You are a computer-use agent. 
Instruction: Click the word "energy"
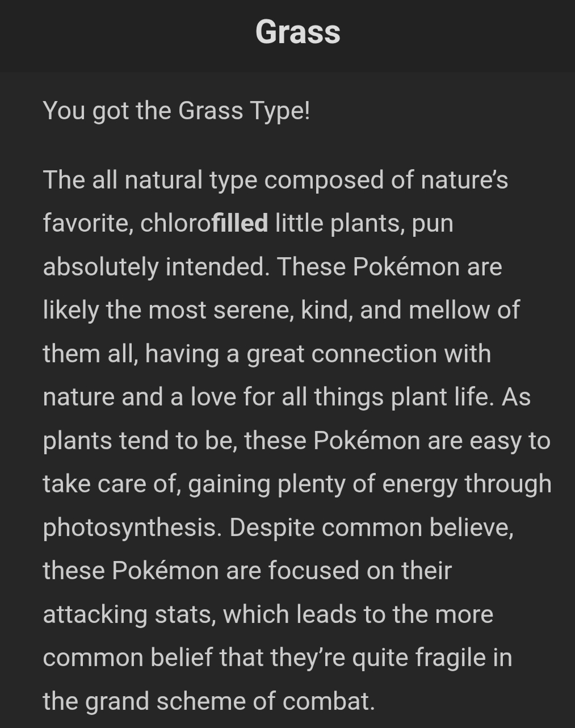tap(419, 484)
